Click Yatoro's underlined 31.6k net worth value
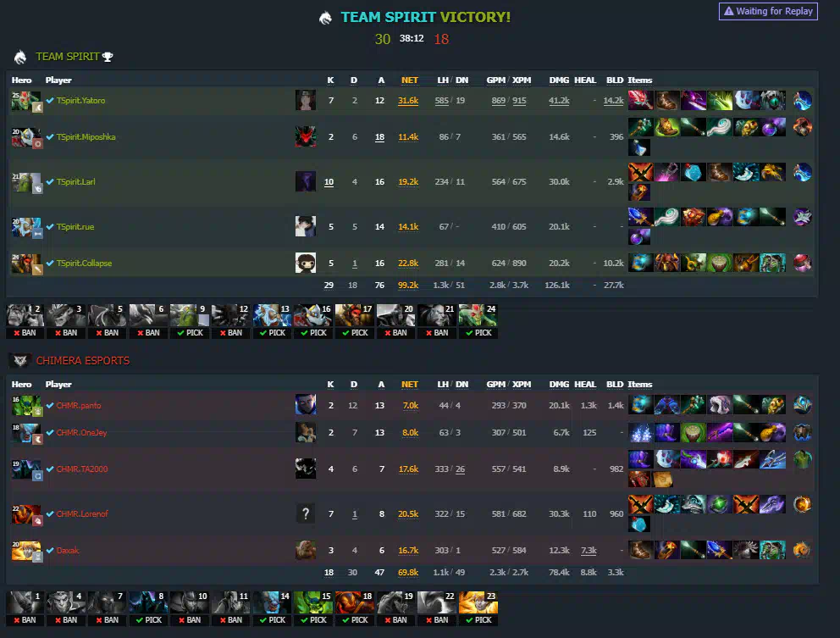The height and width of the screenshot is (638, 840). [x=407, y=100]
